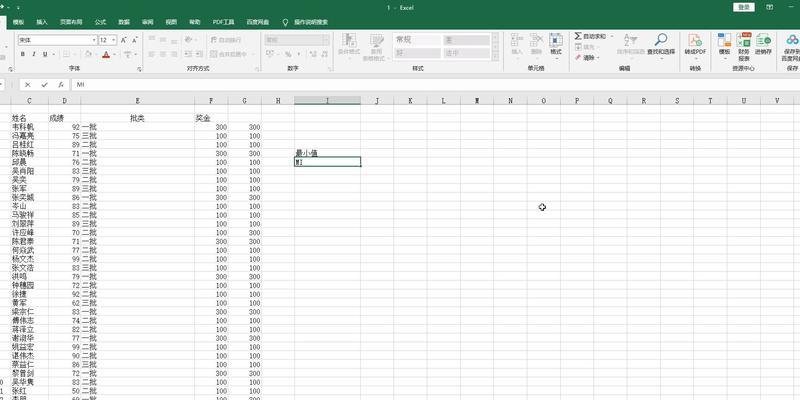800x400 pixels.
Task: Click the 奖金 header cell
Action: click(212, 118)
